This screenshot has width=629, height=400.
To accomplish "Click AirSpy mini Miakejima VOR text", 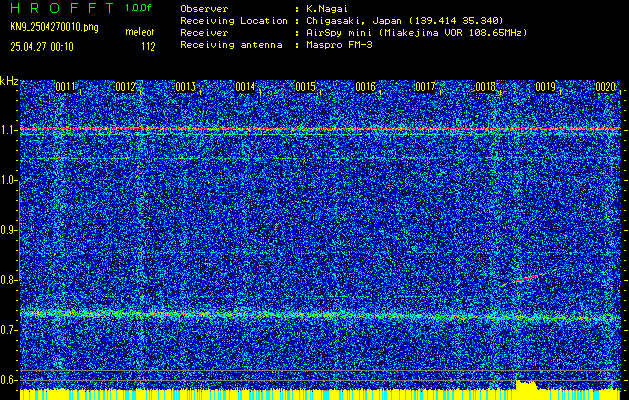I will (417, 33).
